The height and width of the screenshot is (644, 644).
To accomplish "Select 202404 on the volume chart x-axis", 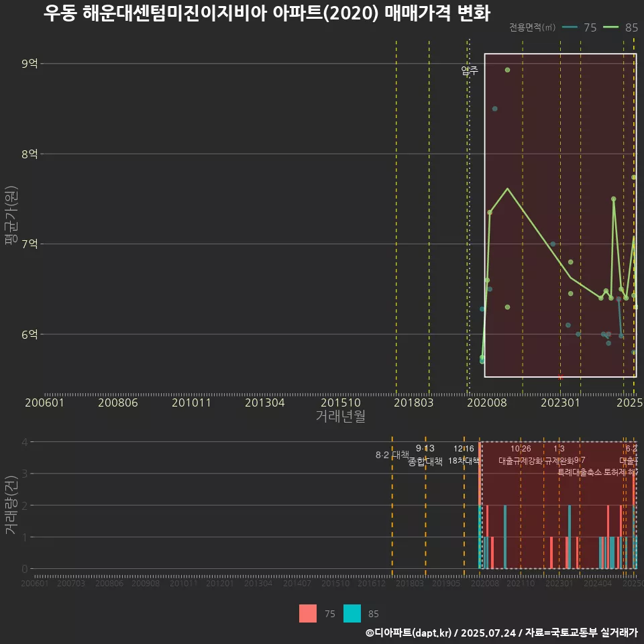I will pos(598,583).
